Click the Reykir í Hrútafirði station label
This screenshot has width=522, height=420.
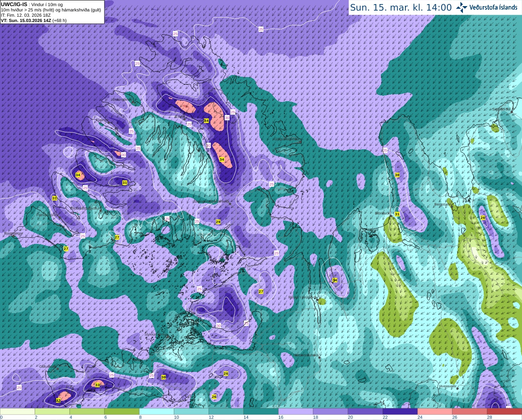(302, 297)
